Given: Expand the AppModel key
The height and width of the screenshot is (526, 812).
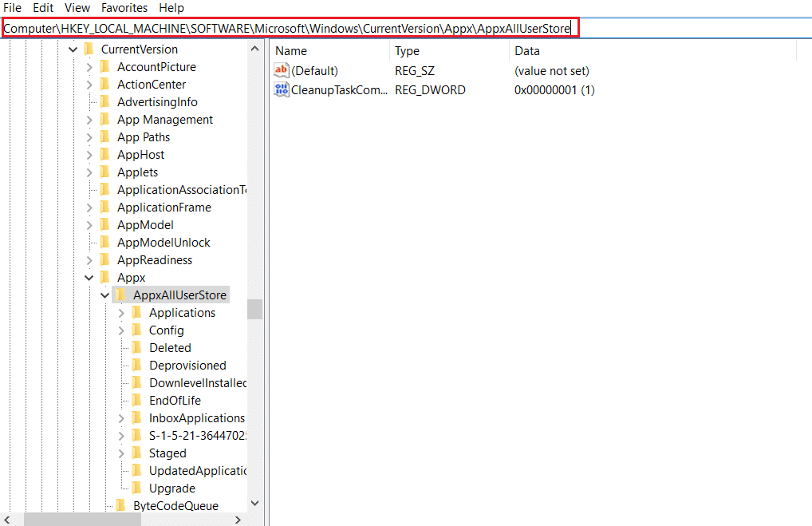Looking at the screenshot, I should click(x=89, y=225).
